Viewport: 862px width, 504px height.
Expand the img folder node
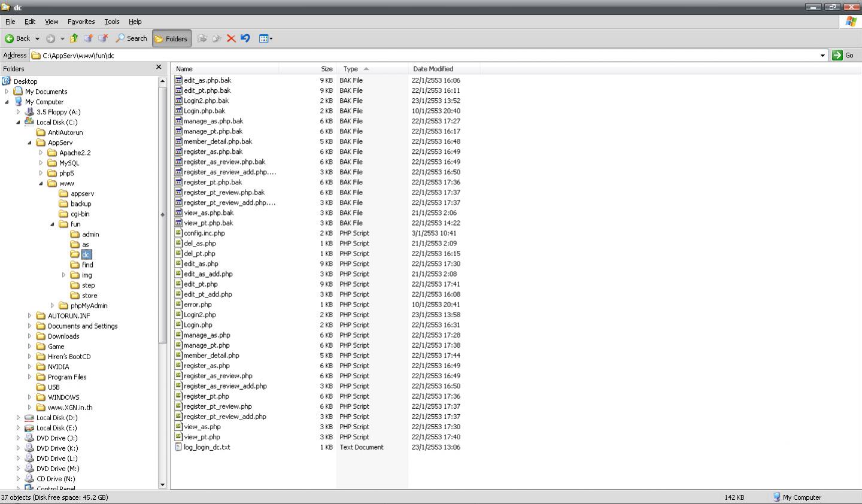[63, 275]
